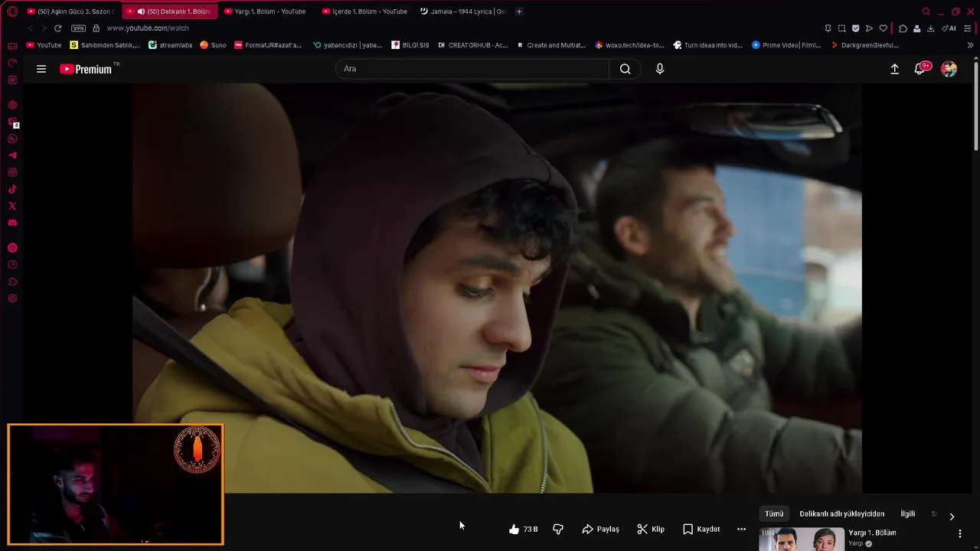Open the account avatar menu

(x=949, y=69)
